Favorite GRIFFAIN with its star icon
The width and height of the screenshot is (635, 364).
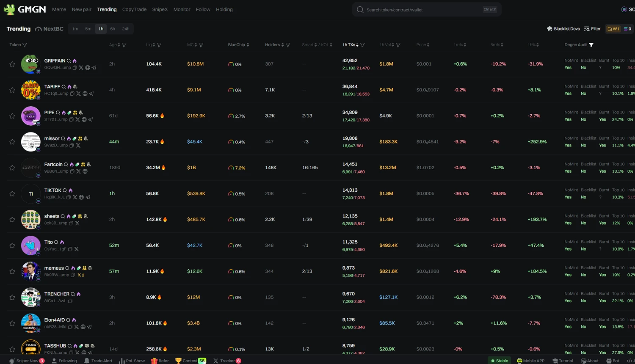tap(12, 64)
